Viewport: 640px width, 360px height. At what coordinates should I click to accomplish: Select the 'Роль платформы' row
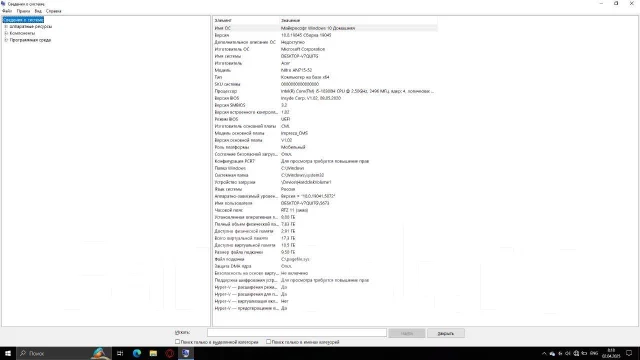coord(325,147)
